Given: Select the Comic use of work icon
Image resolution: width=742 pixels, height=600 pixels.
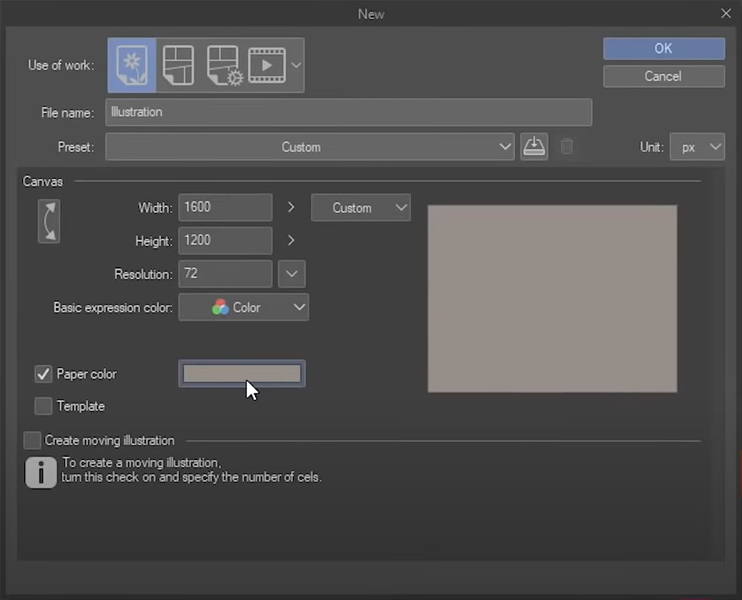Looking at the screenshot, I should click(178, 66).
